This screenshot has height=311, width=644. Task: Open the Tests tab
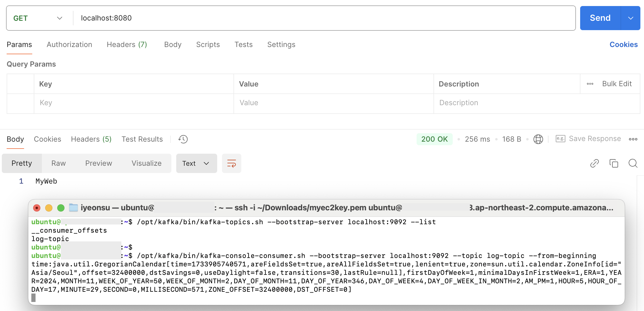(x=243, y=45)
